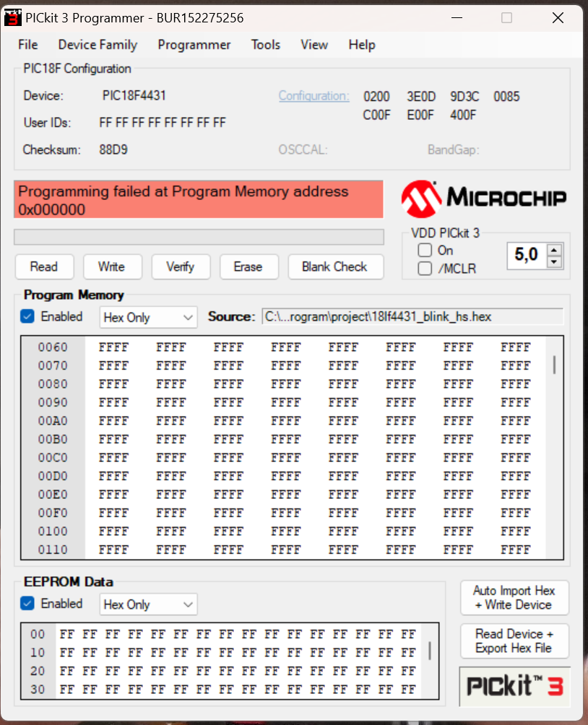Screen dimensions: 588x725
Task: Open the Configuration link
Action: tap(314, 96)
